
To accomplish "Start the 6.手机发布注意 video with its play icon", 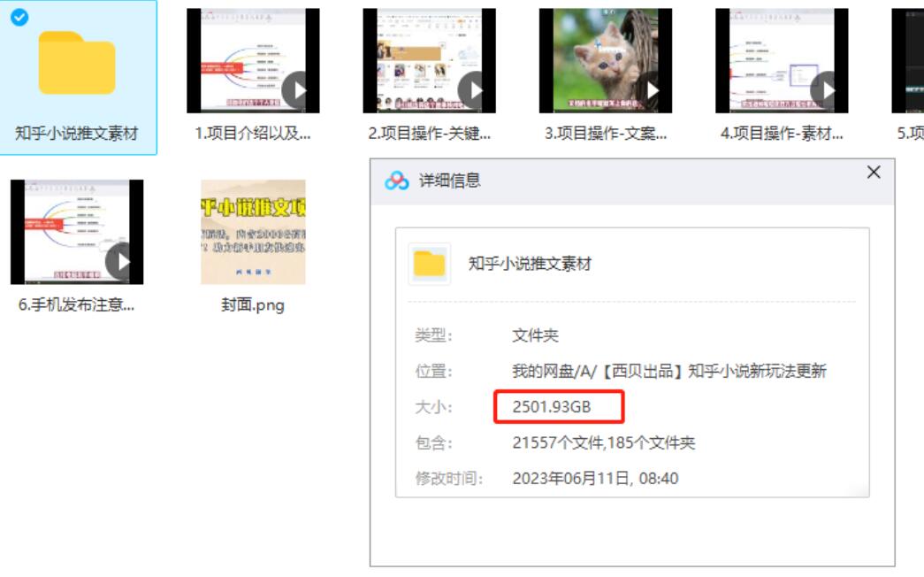I will [123, 261].
